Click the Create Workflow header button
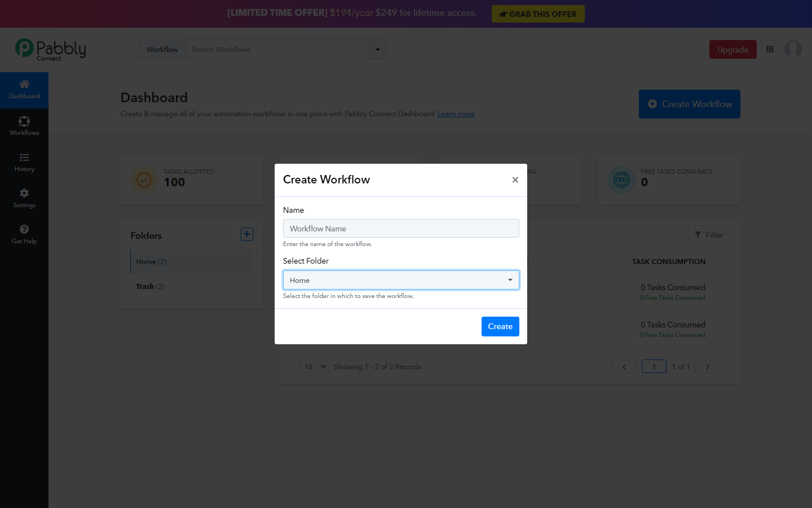Image resolution: width=812 pixels, height=508 pixels. 689,104
